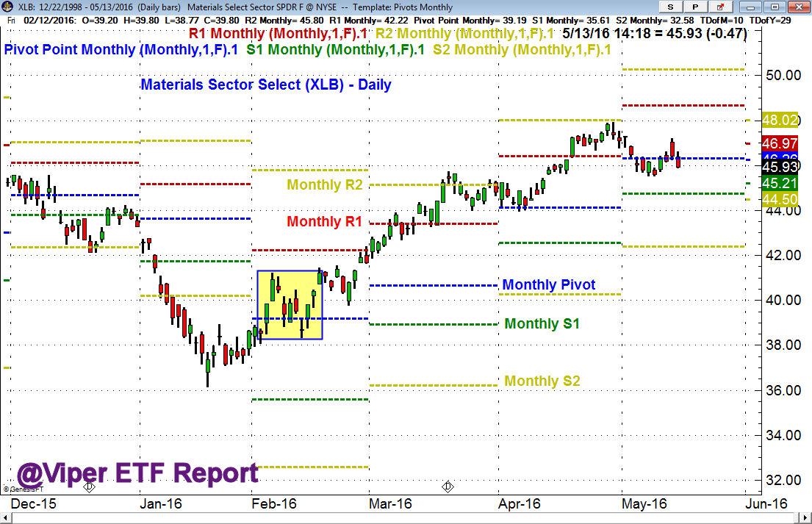Select the Pivot Point Monthly legend label
The width and height of the screenshot is (812, 524).
point(121,50)
